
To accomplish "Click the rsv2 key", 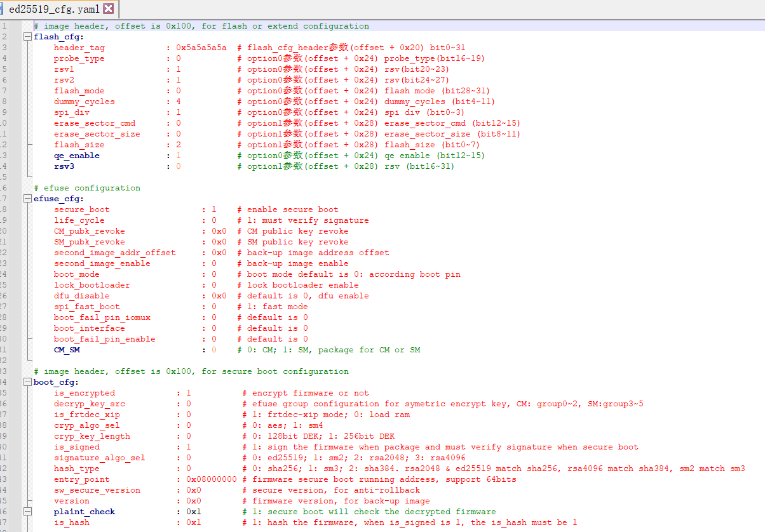I will coord(64,80).
